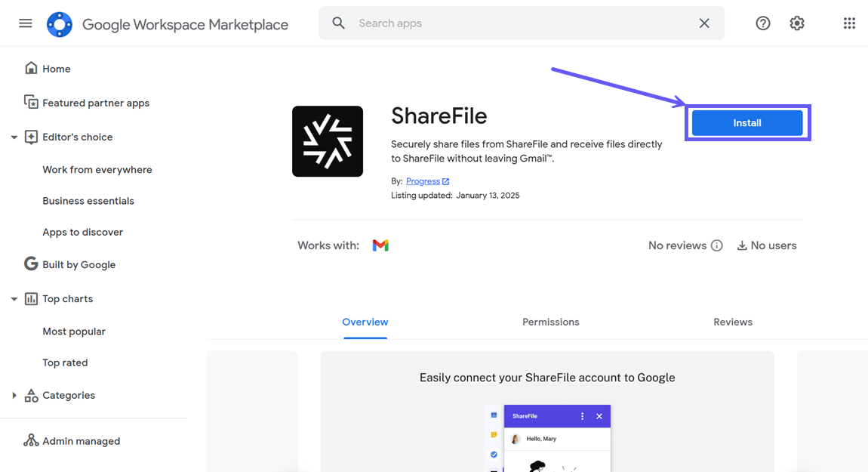Click the ShareFile app logo
868x472 pixels.
[x=328, y=141]
